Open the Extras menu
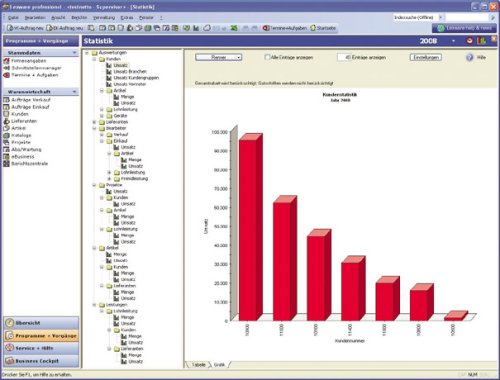500x380 pixels. coord(127,18)
